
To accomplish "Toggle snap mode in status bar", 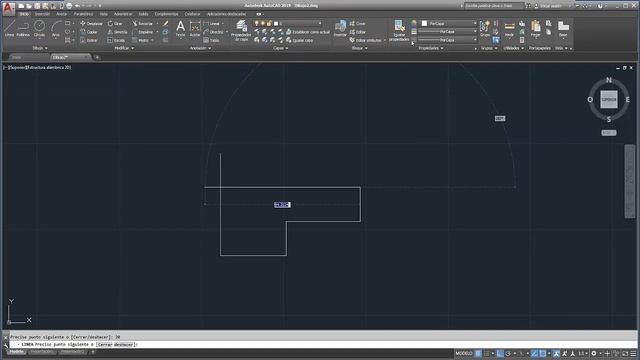I will pos(487,353).
